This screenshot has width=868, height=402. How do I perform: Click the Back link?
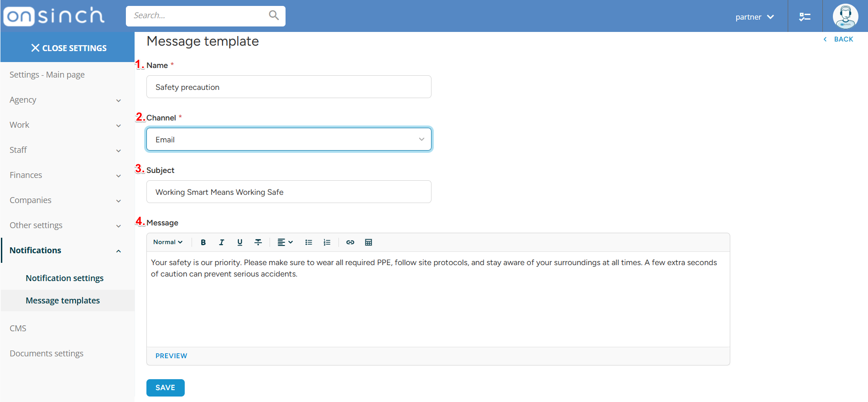[x=838, y=39]
